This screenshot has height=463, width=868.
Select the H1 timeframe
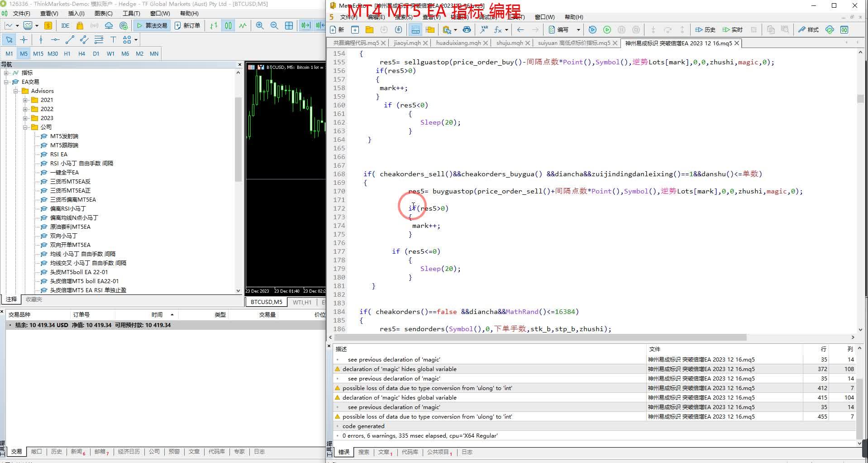[x=67, y=53]
